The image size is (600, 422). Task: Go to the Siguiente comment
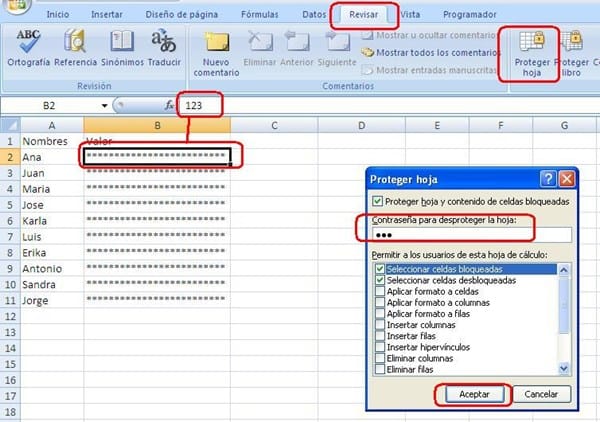coord(337,49)
